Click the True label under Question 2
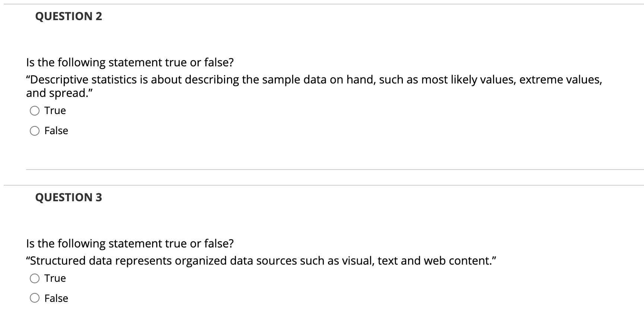644x325 pixels. 54,110
